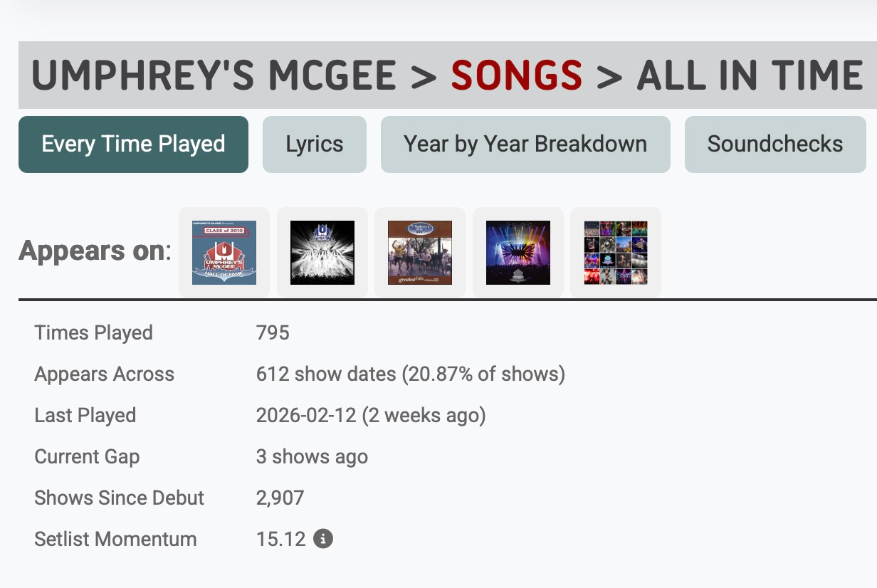Open the photo-collage grid album cover

point(616,253)
